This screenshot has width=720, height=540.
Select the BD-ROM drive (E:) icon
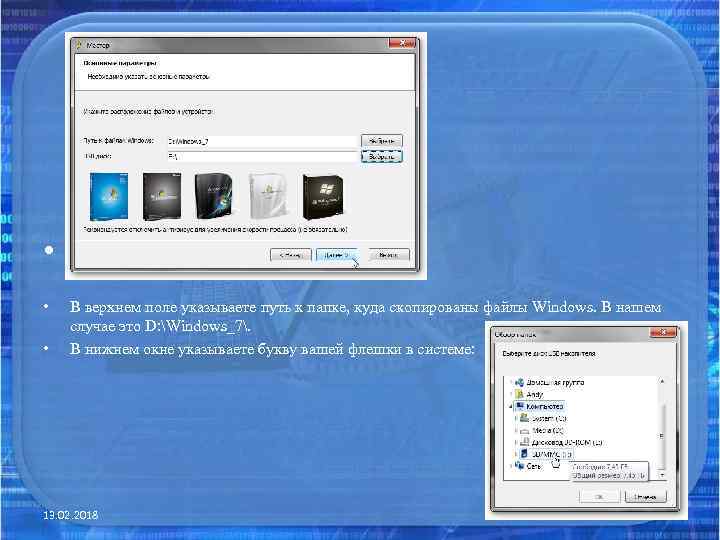(x=525, y=442)
